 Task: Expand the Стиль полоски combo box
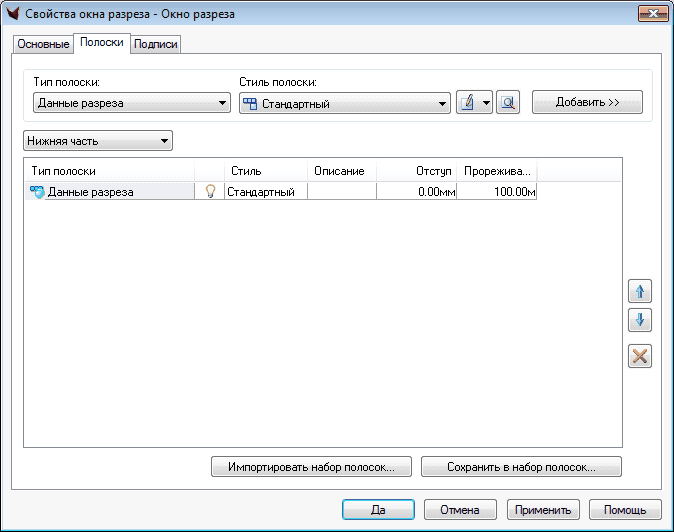coord(344,103)
